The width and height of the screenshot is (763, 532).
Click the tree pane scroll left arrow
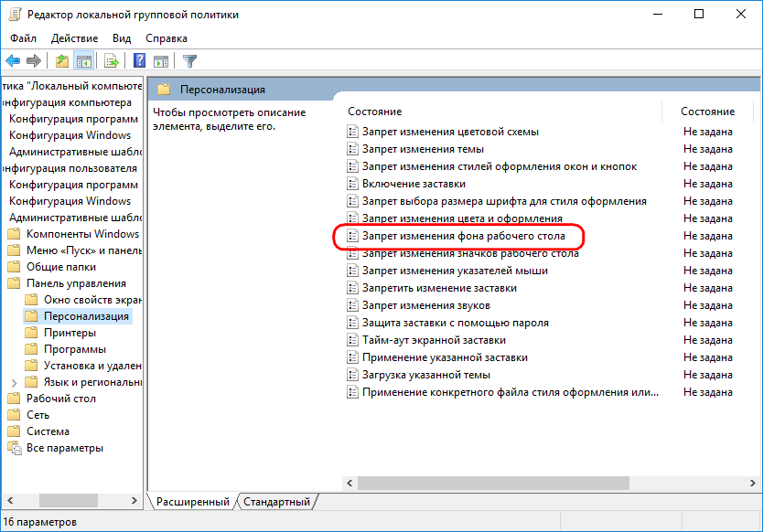coord(10,500)
